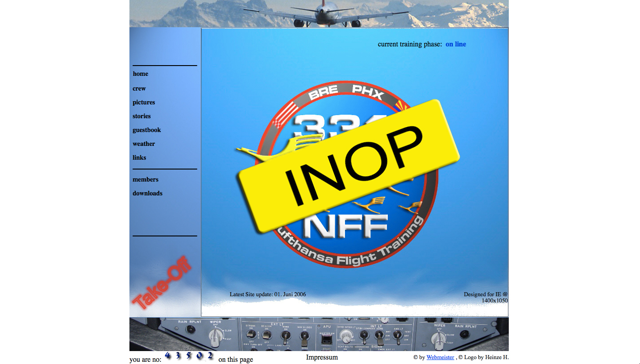640x364 pixels.
Task: Open the pictures section
Action: [144, 103]
